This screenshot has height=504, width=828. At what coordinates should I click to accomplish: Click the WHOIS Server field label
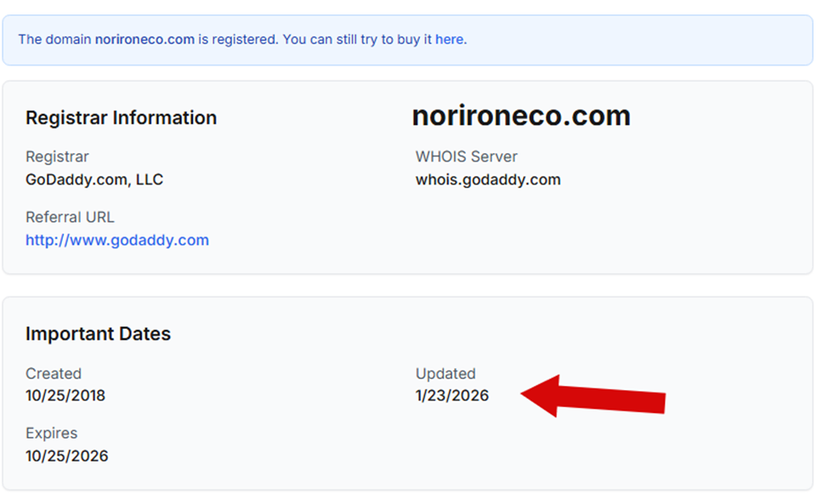(466, 156)
